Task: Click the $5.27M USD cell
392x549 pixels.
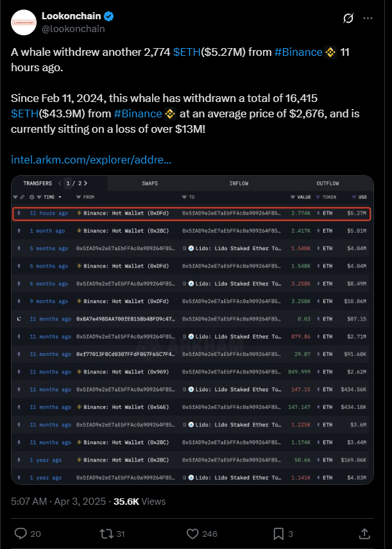Action: pyautogui.click(x=357, y=213)
